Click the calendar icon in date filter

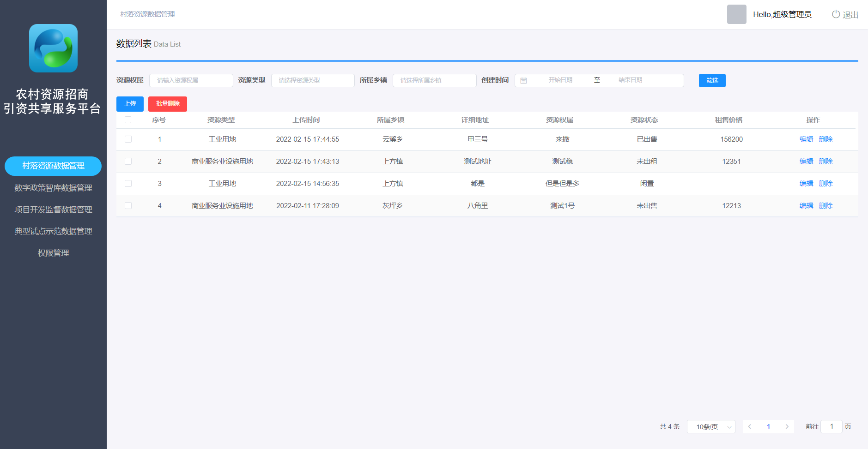(523, 80)
